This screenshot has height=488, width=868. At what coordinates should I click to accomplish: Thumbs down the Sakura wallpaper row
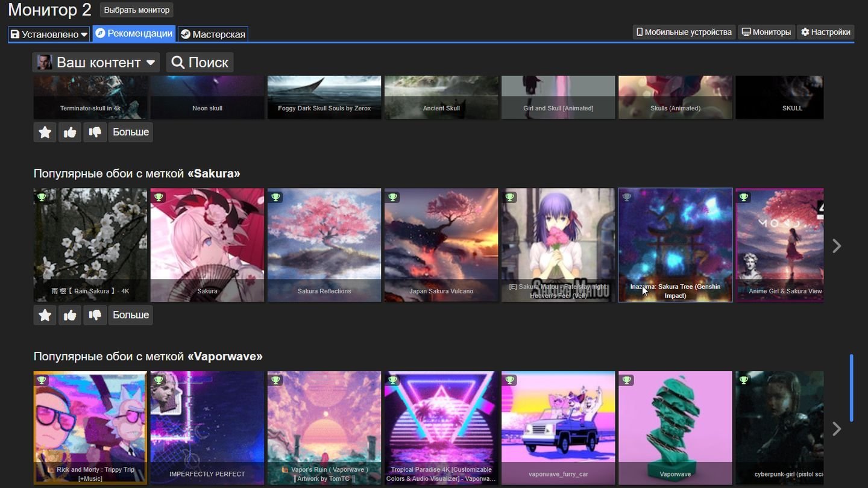[x=95, y=315]
